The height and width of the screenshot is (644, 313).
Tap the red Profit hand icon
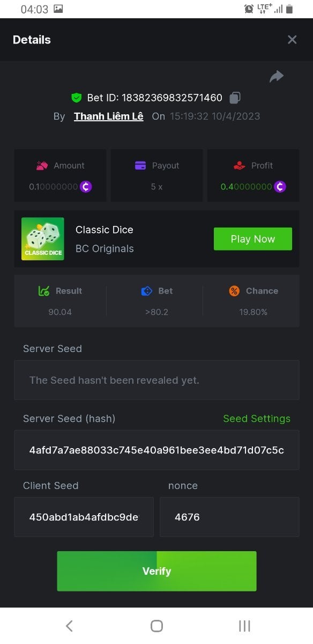tap(240, 165)
